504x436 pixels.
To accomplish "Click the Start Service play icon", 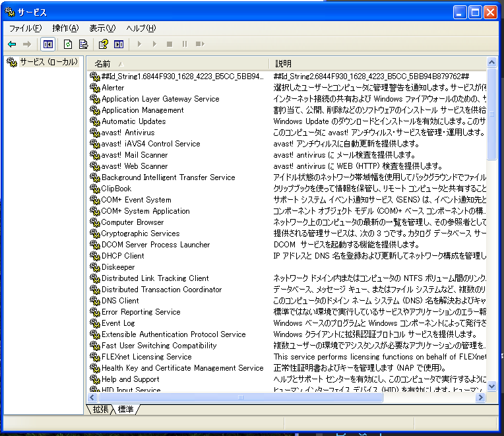I will tap(139, 44).
